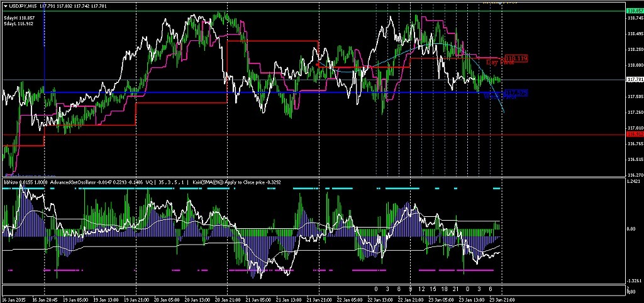
Task: Select the red arrow marker on Day Pivot line
Action: (x=318, y=64)
